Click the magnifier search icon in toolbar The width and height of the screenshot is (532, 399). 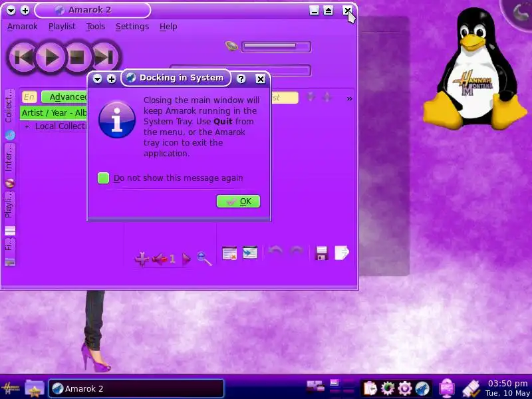tap(203, 259)
